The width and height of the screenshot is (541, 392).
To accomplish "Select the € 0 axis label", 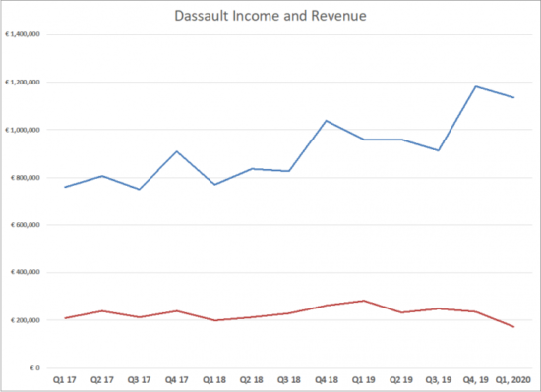I will (34, 368).
